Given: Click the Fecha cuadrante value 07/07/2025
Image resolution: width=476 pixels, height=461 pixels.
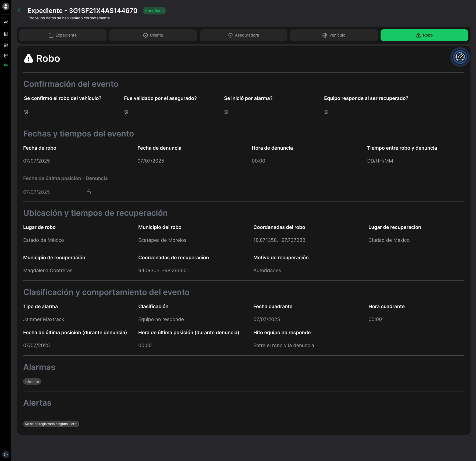Looking at the screenshot, I should [x=267, y=319].
